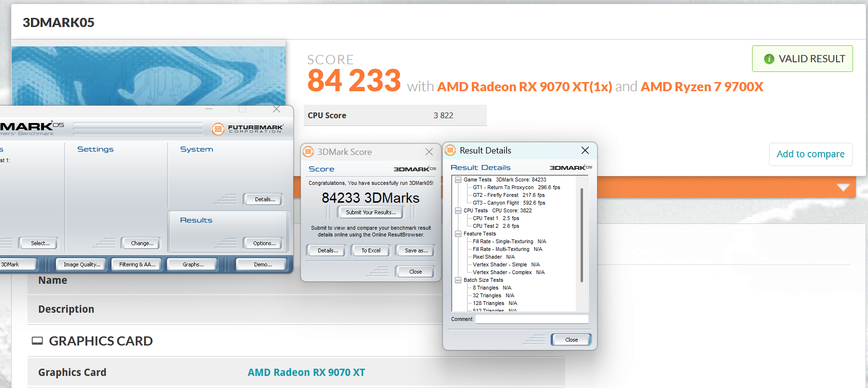This screenshot has width=868, height=388.
Task: Open Filtering & AA button
Action: [137, 264]
